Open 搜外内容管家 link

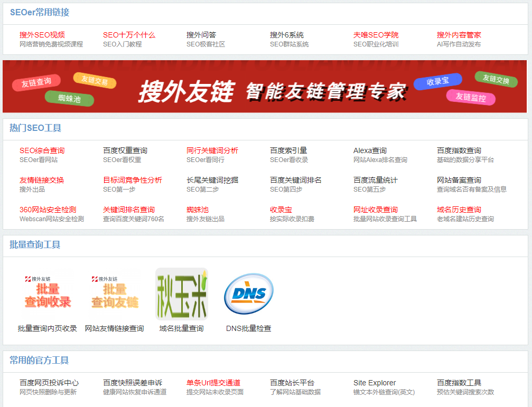(x=459, y=35)
